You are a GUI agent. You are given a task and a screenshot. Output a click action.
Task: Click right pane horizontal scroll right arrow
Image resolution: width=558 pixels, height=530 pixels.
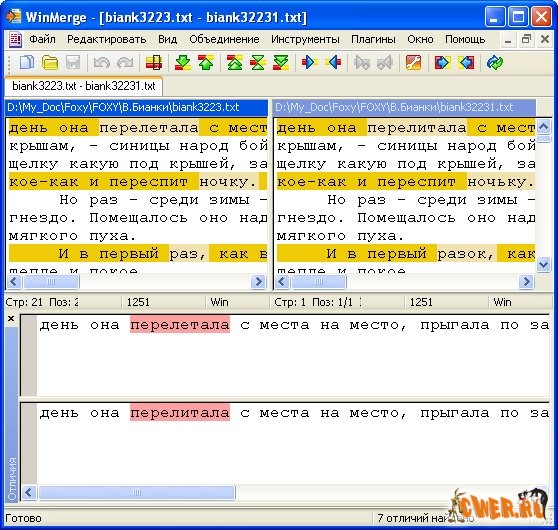pos(526,282)
